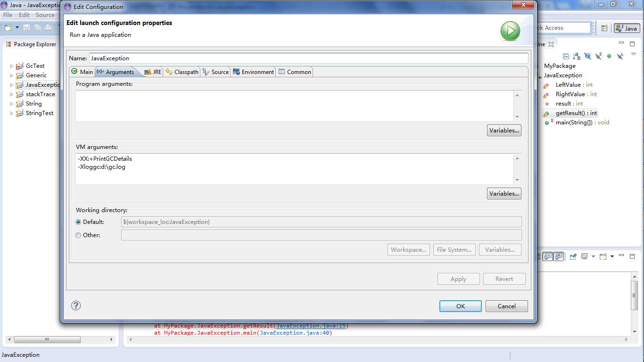Open JavaException.java:40 link in Console
This screenshot has height=362, width=644.
pos(295,333)
